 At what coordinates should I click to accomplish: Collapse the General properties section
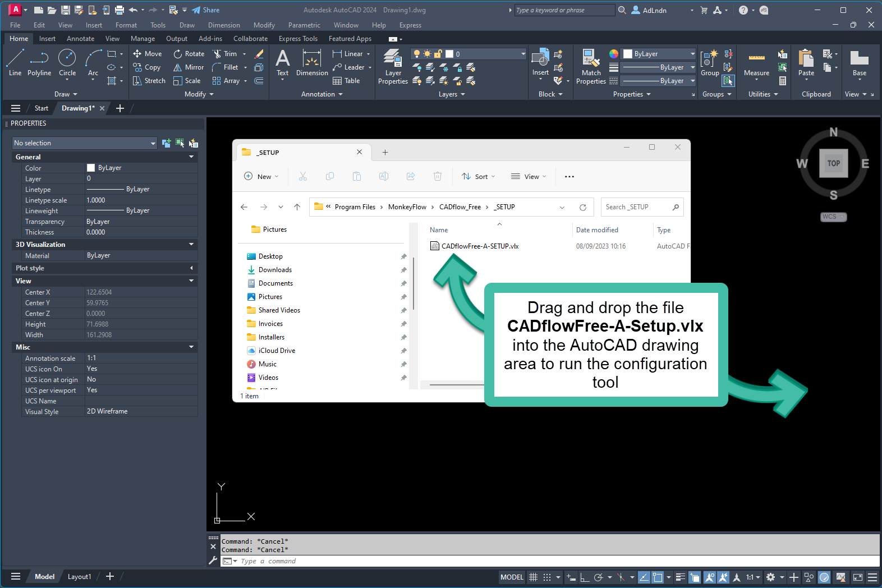pyautogui.click(x=191, y=157)
